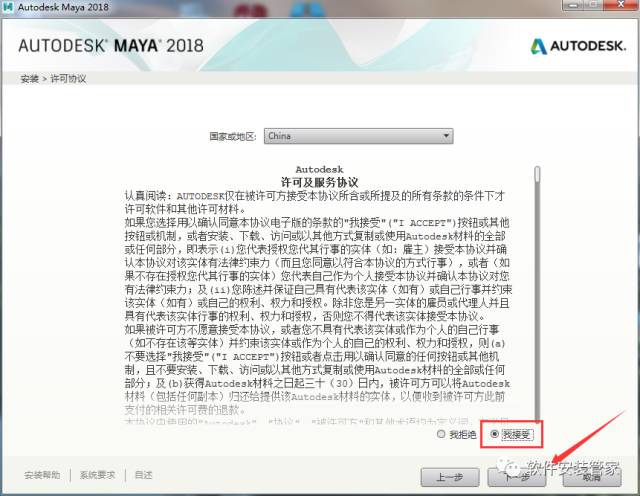Select the 我拒绝 radio button
640x496 pixels.
tap(441, 434)
